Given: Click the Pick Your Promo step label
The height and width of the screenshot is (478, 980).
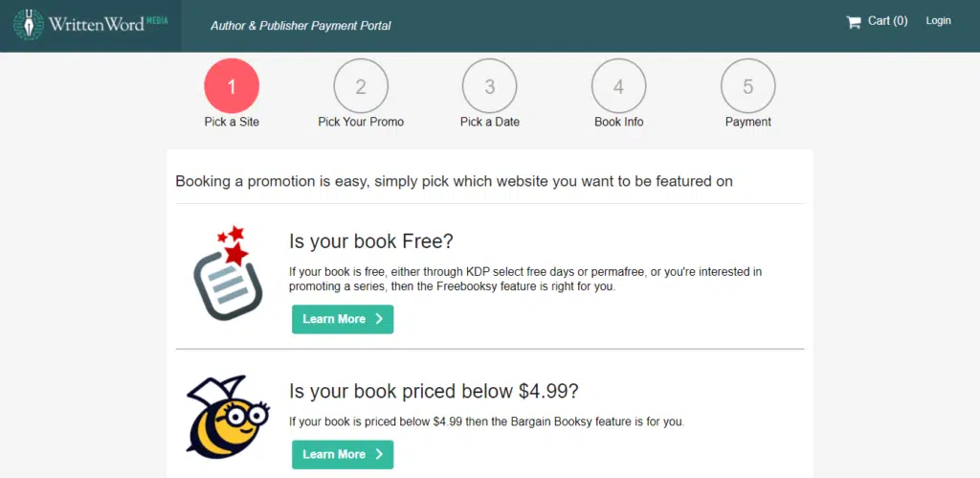Looking at the screenshot, I should (x=361, y=122).
